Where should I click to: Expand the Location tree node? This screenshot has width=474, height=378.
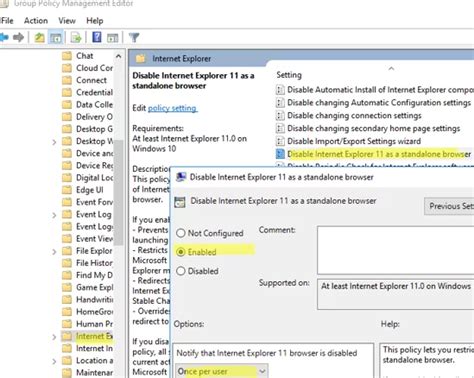pyautogui.click(x=54, y=361)
